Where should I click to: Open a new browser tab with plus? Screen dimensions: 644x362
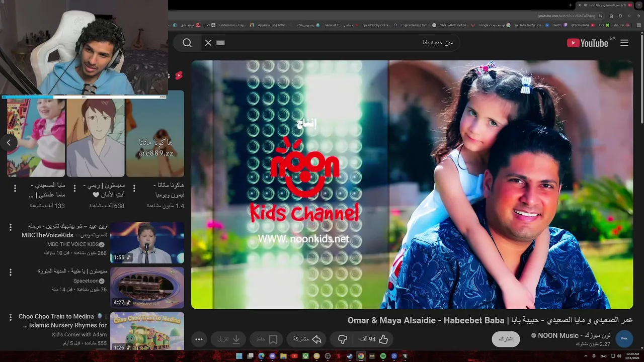coord(571,5)
